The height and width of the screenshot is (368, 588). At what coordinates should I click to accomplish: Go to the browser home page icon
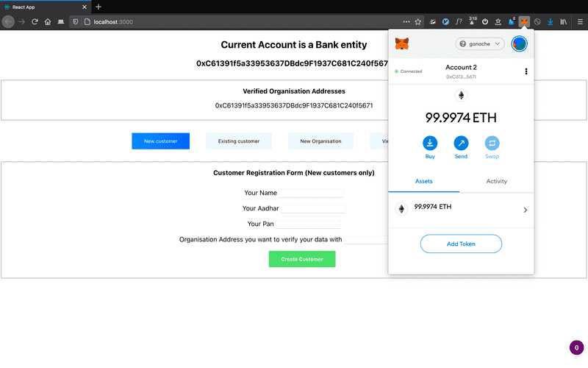(x=48, y=22)
